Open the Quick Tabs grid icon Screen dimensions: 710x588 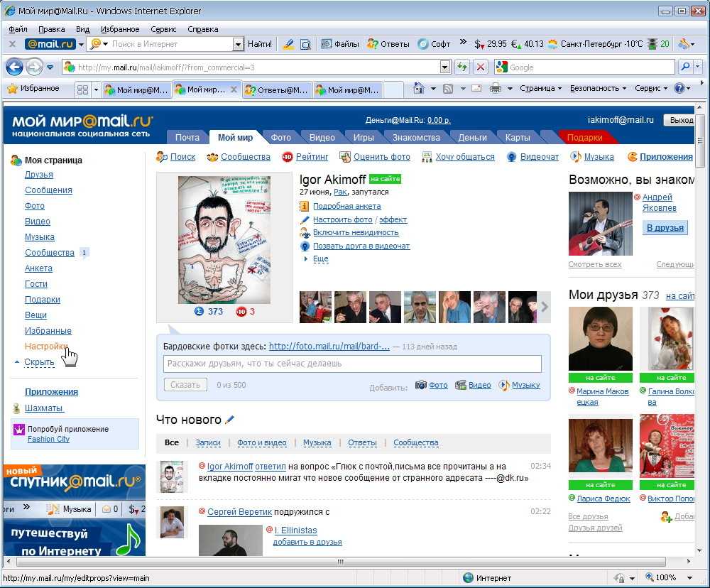pyautogui.click(x=82, y=89)
